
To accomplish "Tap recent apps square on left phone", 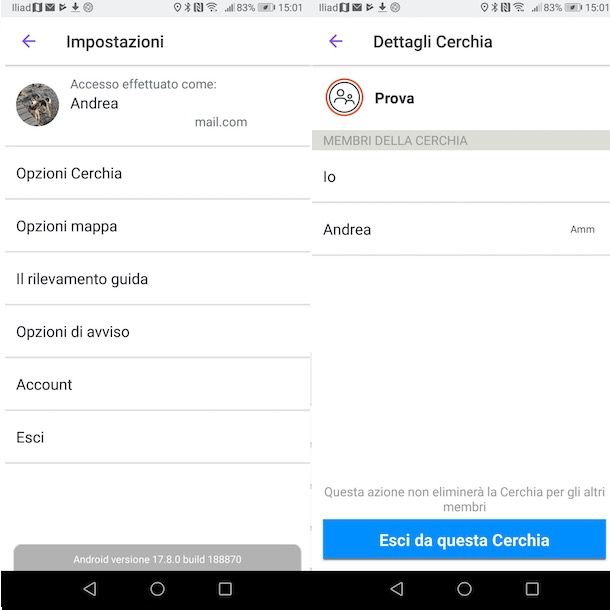I will click(225, 589).
